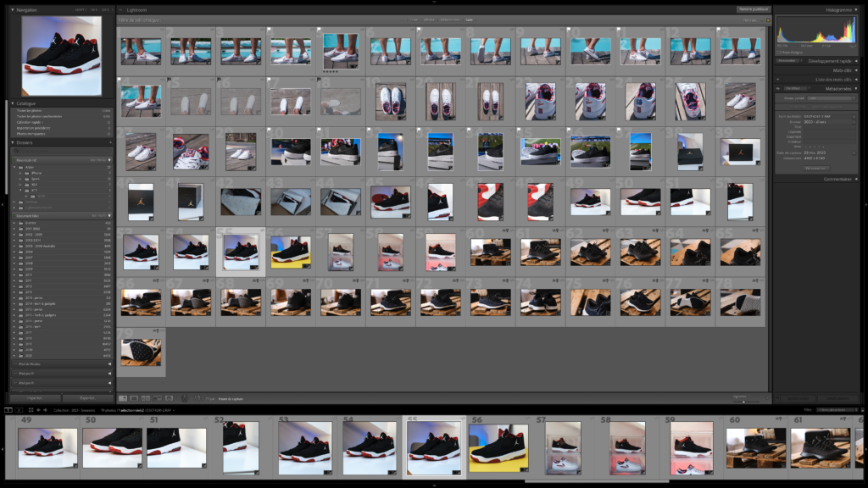Screen dimensions: 868x488
Task: Expand the 2006 folder in Dossiers
Action: click(14, 252)
